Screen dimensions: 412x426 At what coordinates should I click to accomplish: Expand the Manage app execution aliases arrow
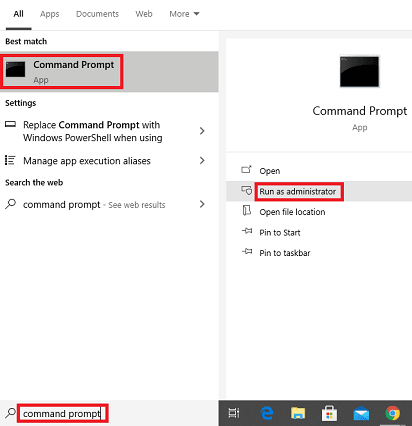(x=202, y=160)
